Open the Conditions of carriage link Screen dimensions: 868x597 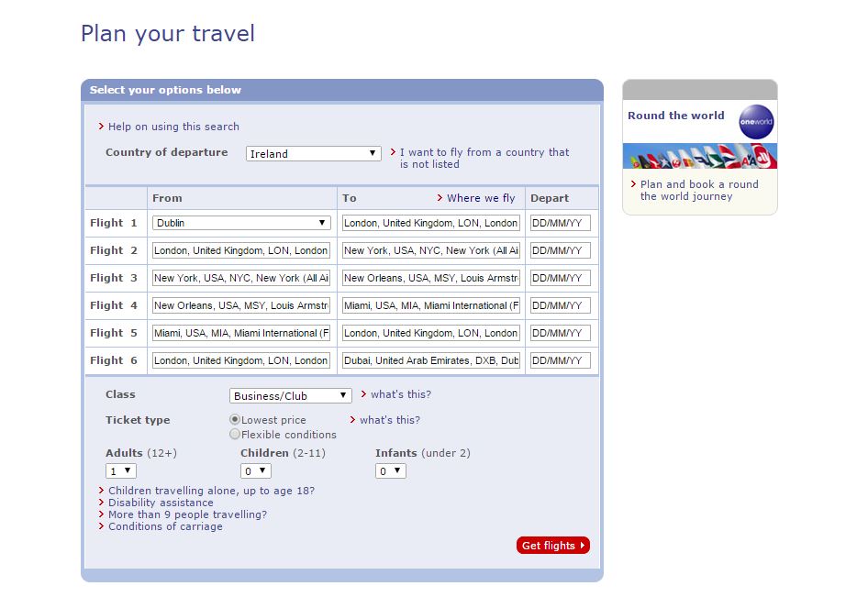[x=165, y=526]
